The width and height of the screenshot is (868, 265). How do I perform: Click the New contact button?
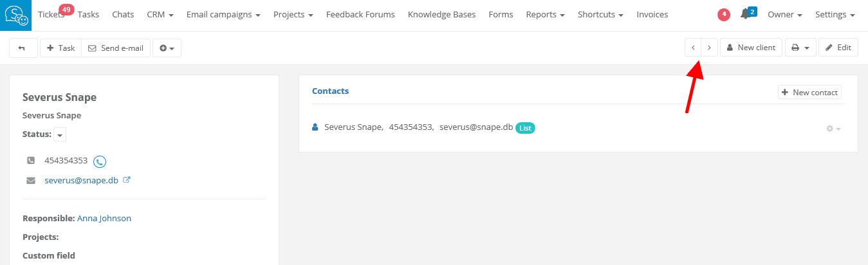809,93
